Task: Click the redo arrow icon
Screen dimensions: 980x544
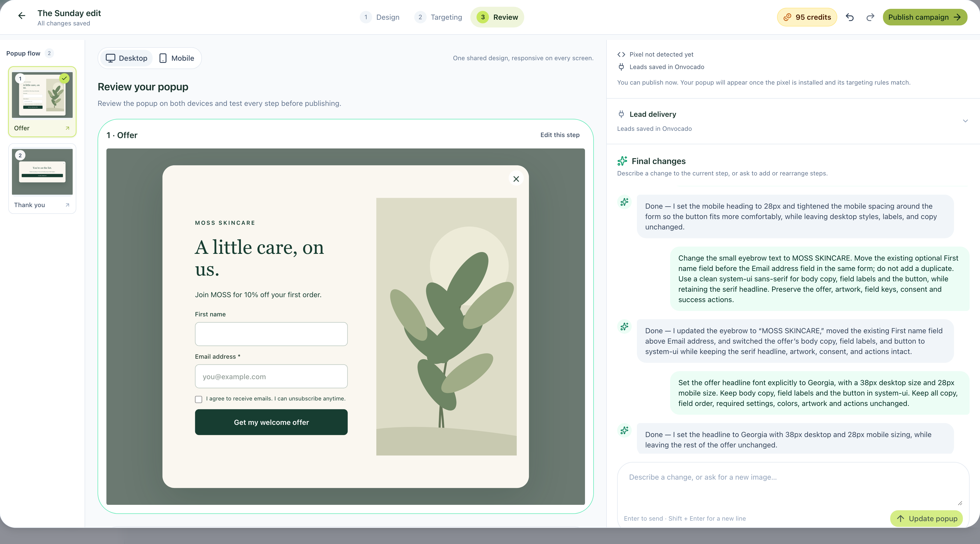Action: pyautogui.click(x=870, y=17)
